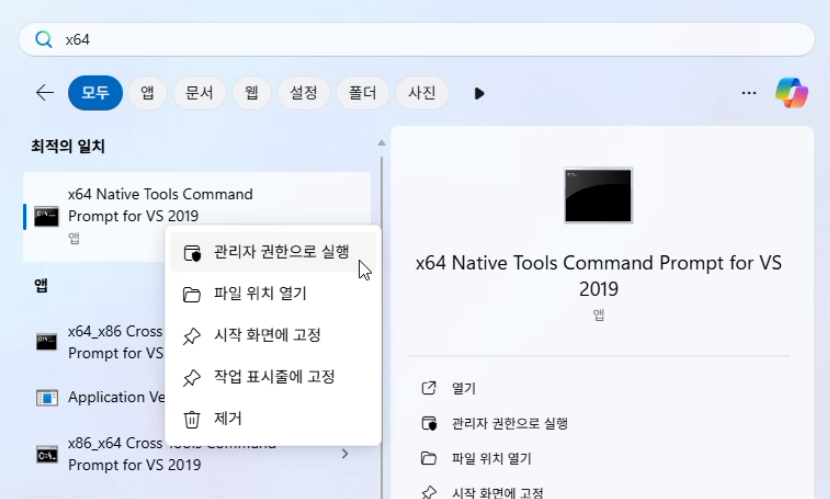Click the details pane app title text
This screenshot has height=499, width=830.
(598, 276)
